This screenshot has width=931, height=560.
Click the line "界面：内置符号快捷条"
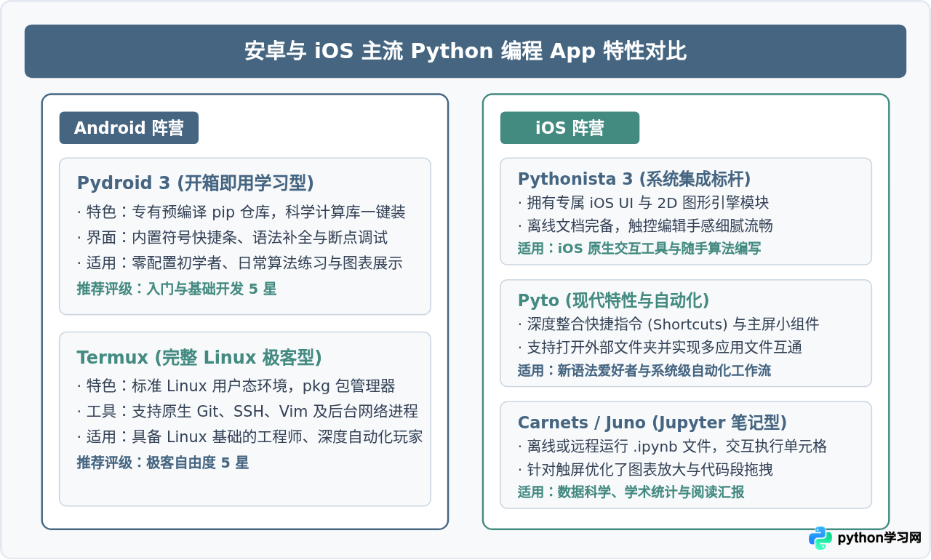click(x=232, y=238)
